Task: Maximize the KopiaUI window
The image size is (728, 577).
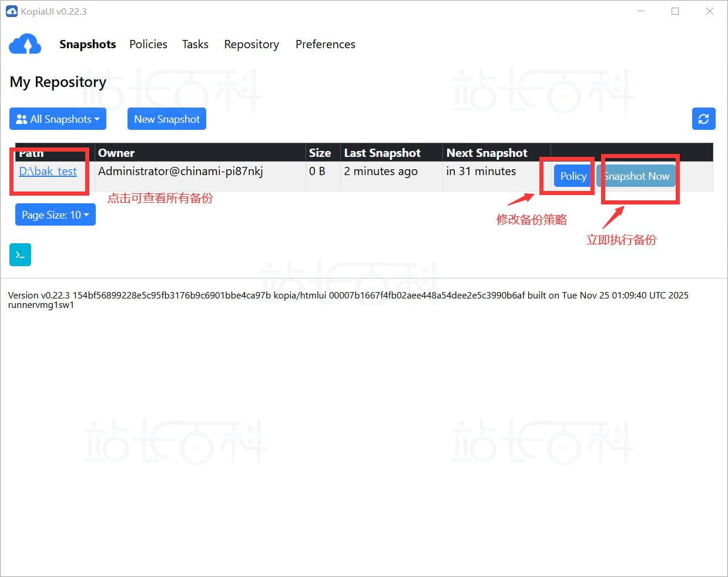Action: [x=675, y=11]
